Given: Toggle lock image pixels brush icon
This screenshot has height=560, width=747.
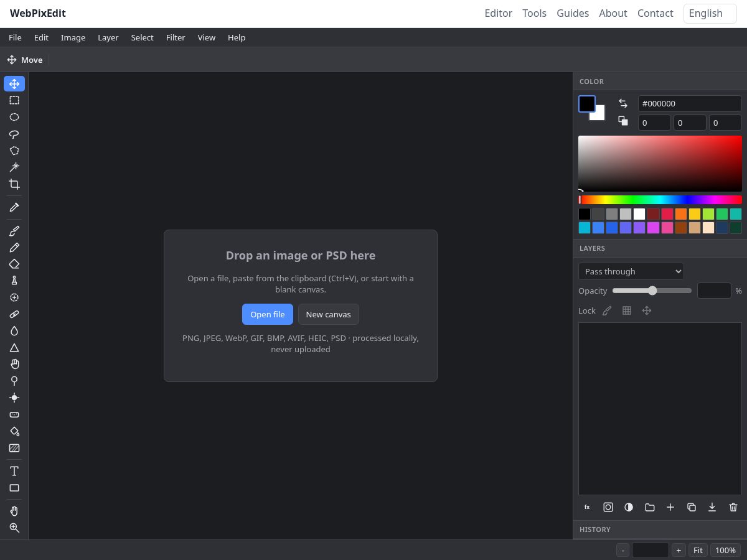Looking at the screenshot, I should (607, 310).
